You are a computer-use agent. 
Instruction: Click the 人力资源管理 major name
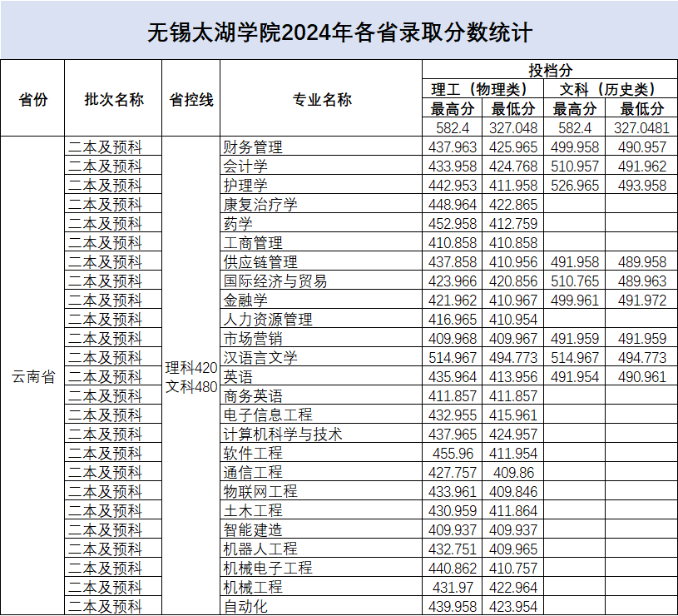(x=268, y=320)
